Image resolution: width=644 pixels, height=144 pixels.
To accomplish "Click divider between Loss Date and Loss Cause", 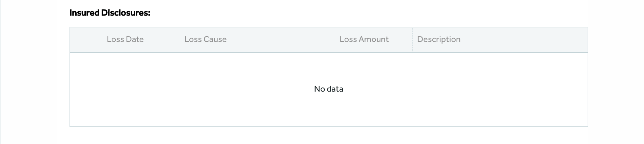I will (180, 40).
